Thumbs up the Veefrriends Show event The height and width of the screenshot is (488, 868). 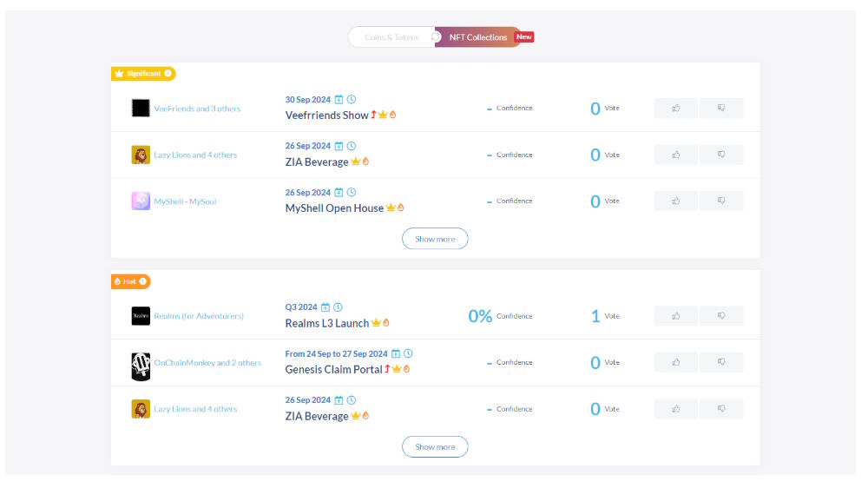(675, 108)
